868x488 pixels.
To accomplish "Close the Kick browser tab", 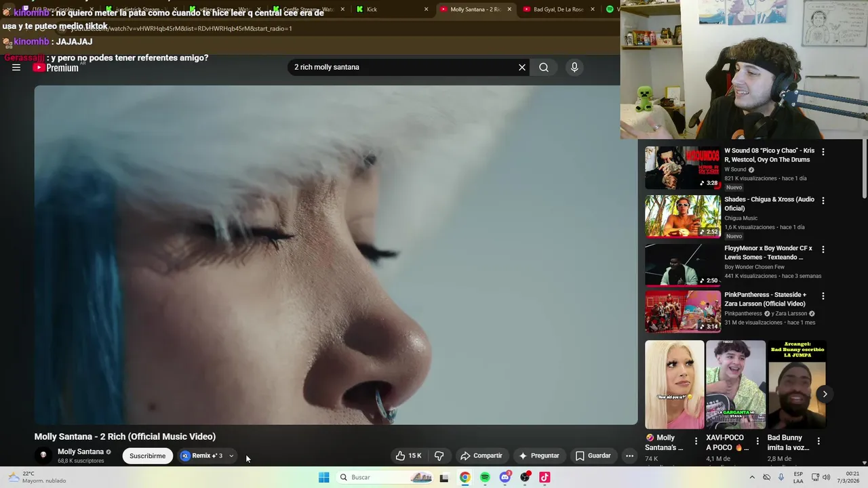I will [426, 9].
